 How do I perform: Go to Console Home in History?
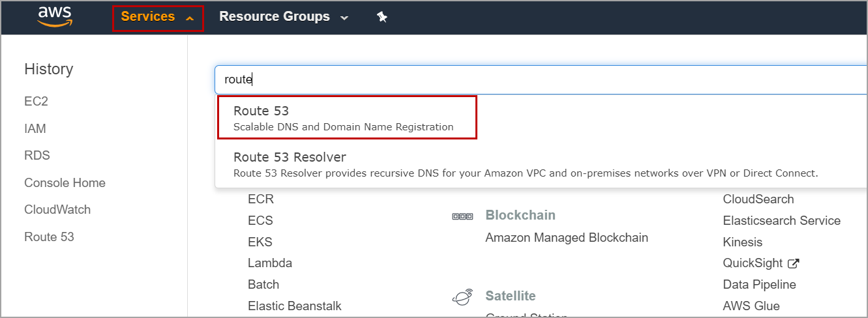coord(65,183)
